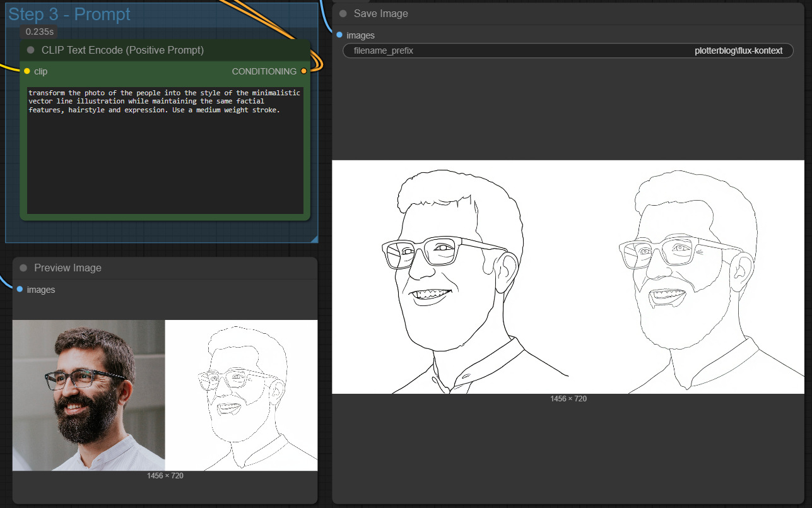Click the 0.235s execution time badge

click(39, 32)
